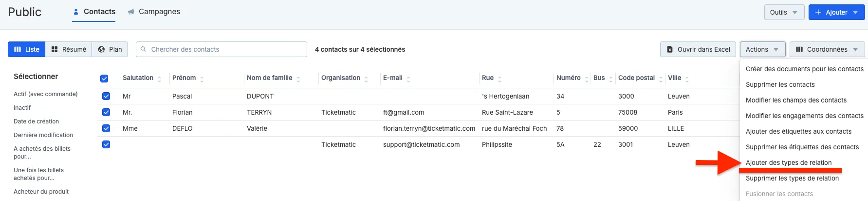Filter by Date de création

[x=36, y=121]
